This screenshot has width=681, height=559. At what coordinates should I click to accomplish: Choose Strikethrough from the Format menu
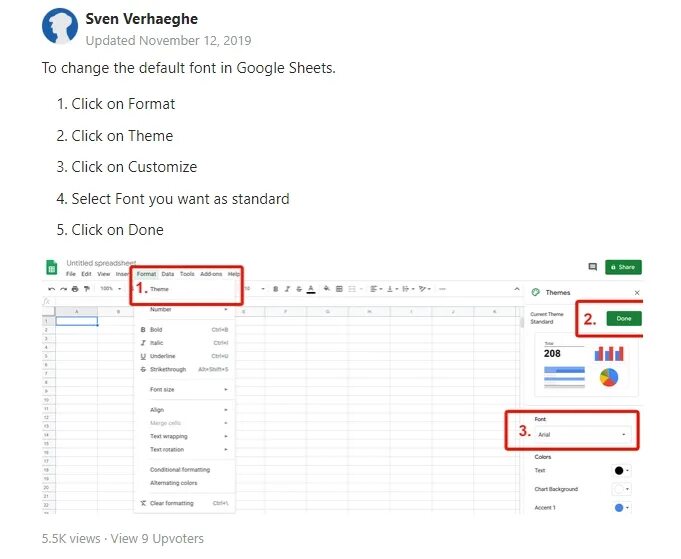[x=185, y=370]
